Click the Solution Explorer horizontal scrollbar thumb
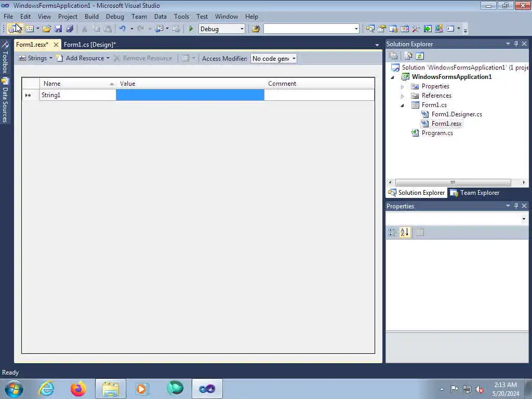Image resolution: width=532 pixels, height=399 pixels. pyautogui.click(x=453, y=182)
